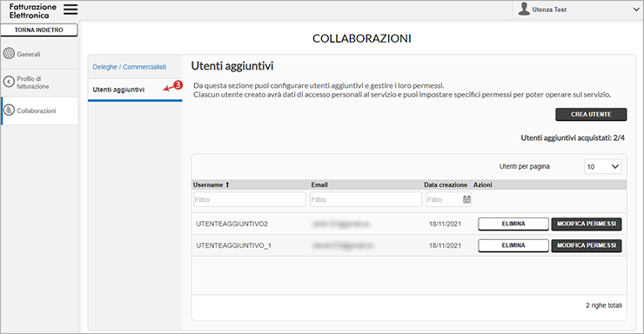The width and height of the screenshot is (644, 334).
Task: Click 'Utenti aggiuntivi acquistati: 2/4' text
Action: click(573, 138)
